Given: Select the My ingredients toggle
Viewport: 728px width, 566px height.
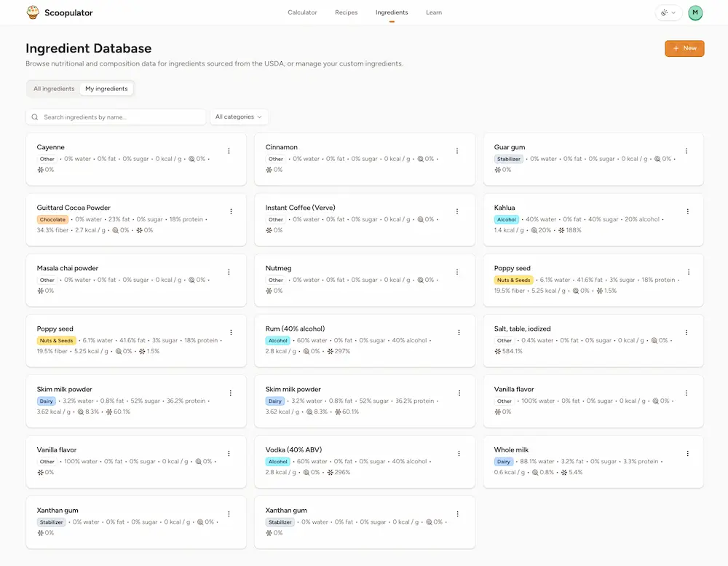Looking at the screenshot, I should (106, 89).
